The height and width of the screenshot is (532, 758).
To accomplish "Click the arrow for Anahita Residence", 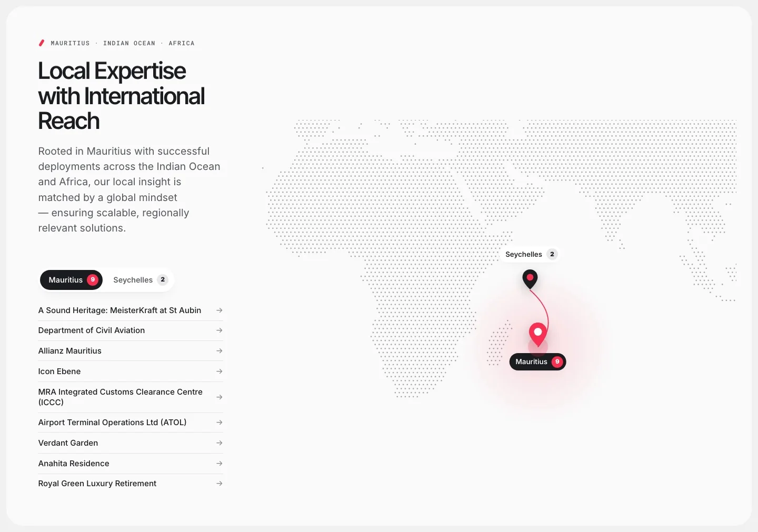I will (220, 464).
